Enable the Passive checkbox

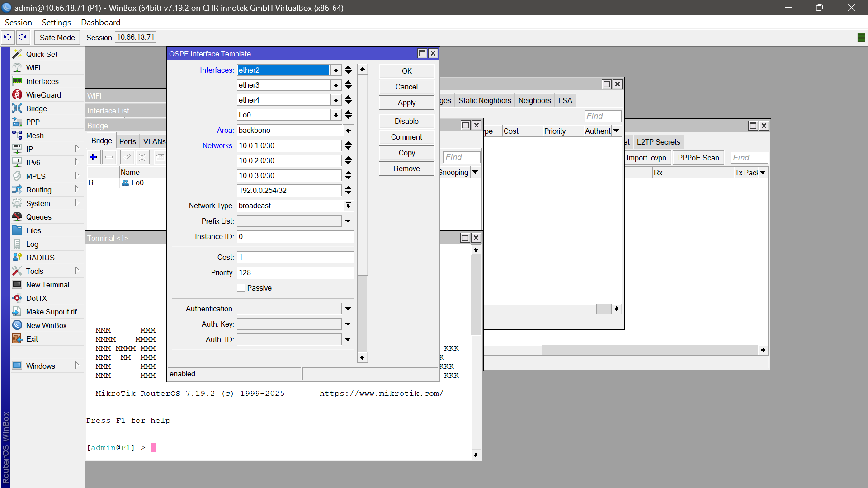pos(241,288)
